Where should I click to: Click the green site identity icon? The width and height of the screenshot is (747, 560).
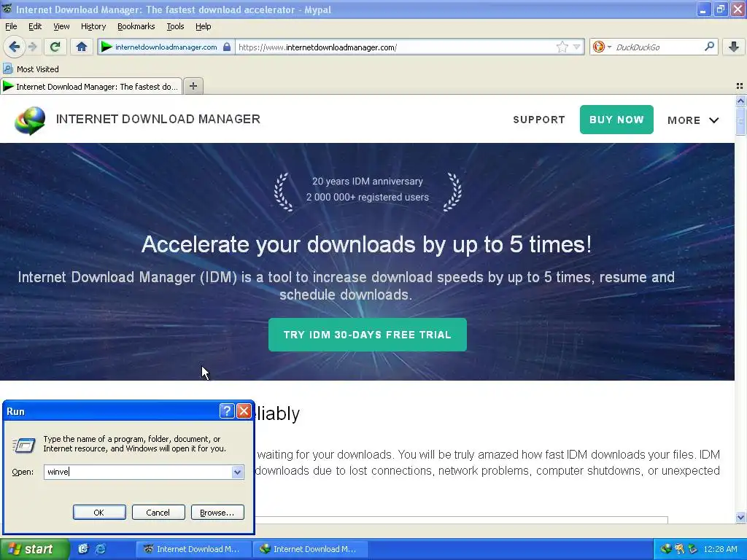tap(107, 47)
